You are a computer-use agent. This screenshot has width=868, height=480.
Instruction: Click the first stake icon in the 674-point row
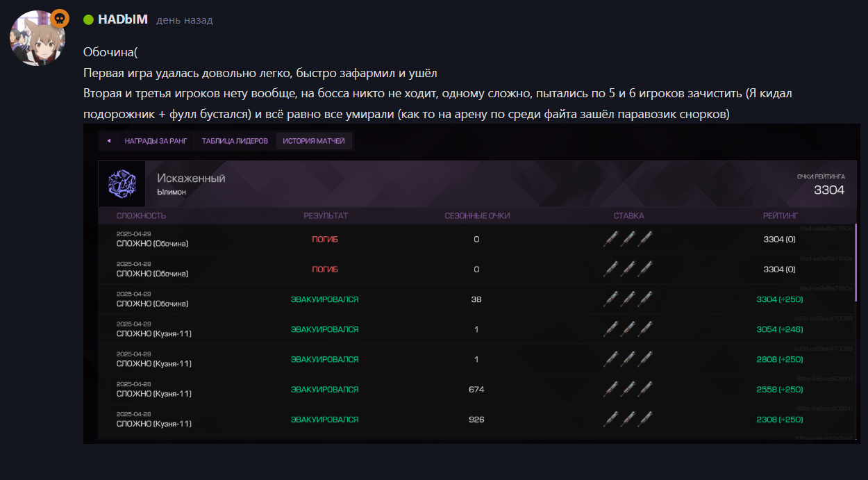tap(611, 389)
